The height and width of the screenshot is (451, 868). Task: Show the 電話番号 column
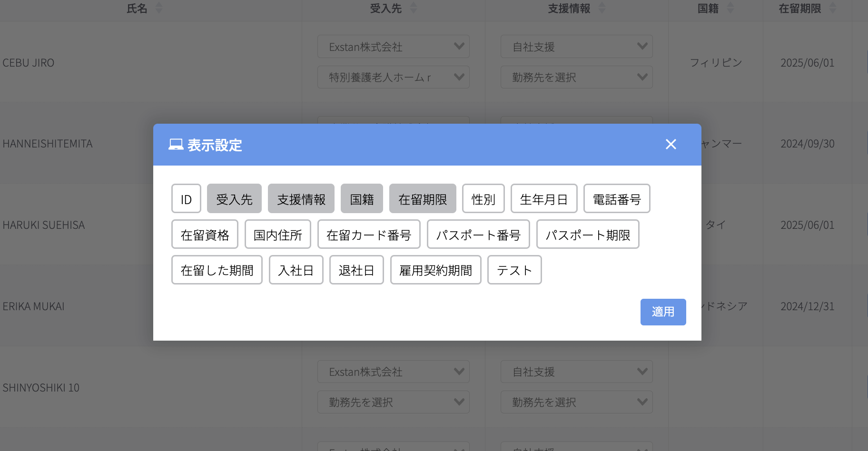coord(616,199)
